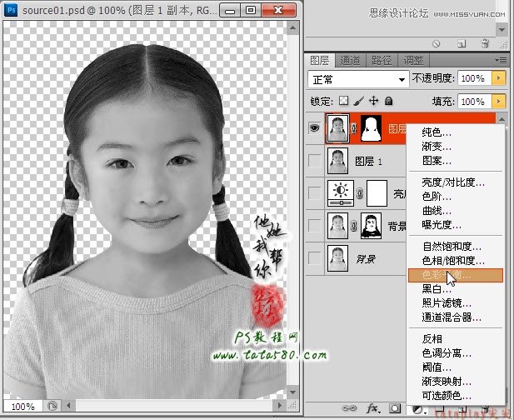Choose 色相/饱和度... menu item
This screenshot has height=420, width=514.
point(456,261)
